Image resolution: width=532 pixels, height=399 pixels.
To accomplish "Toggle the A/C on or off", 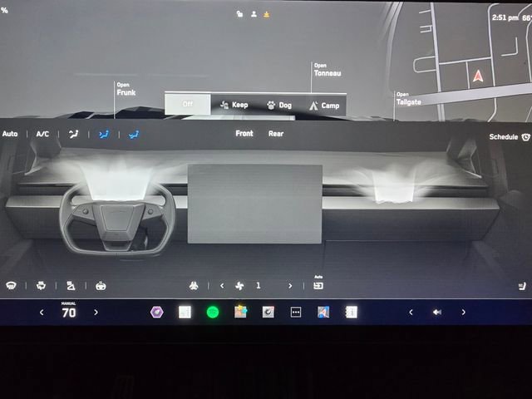I will tap(42, 135).
